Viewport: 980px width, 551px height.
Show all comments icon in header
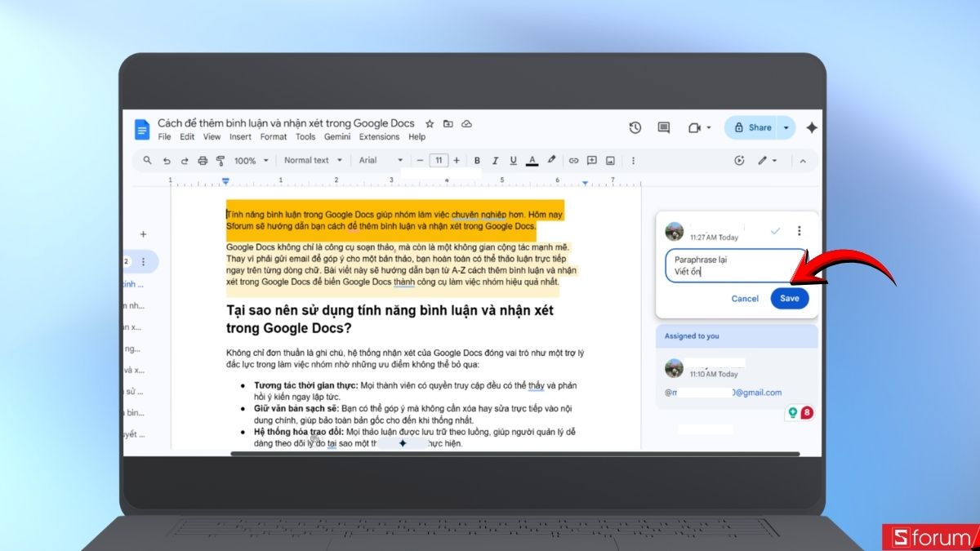(x=664, y=127)
